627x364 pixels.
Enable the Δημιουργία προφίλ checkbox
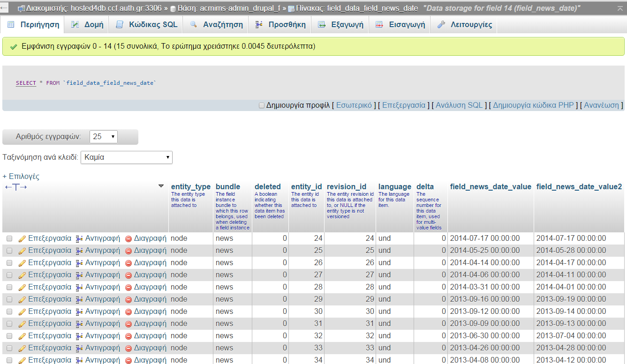click(262, 105)
